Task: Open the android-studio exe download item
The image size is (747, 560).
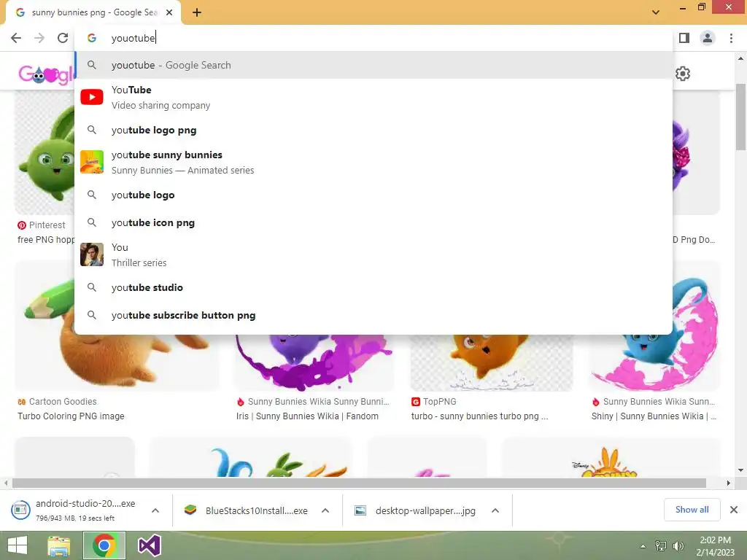Action: pyautogui.click(x=76, y=510)
